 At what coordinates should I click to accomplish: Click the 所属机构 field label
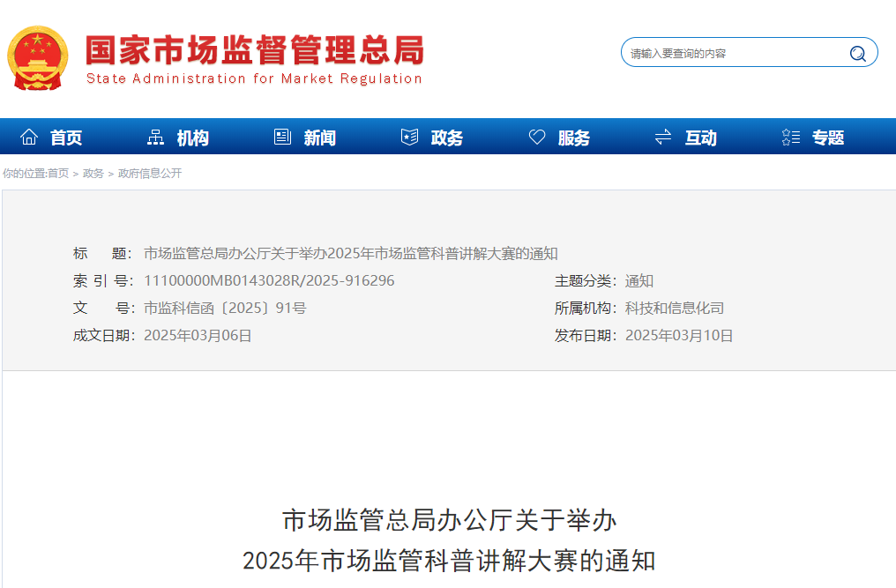tap(585, 308)
